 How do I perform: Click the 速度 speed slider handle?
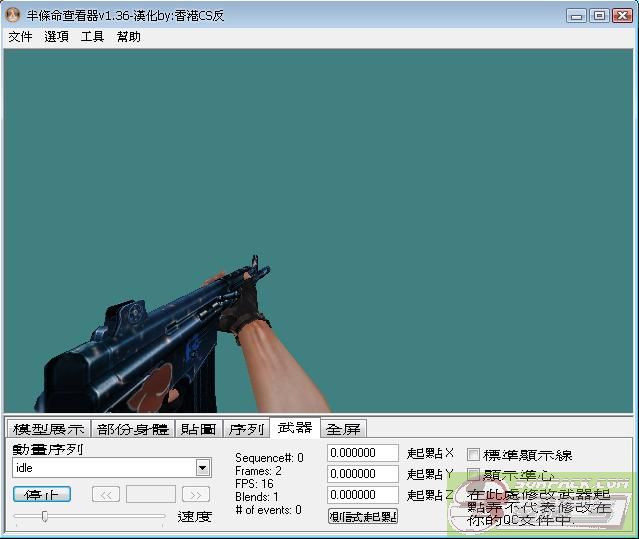(x=44, y=516)
